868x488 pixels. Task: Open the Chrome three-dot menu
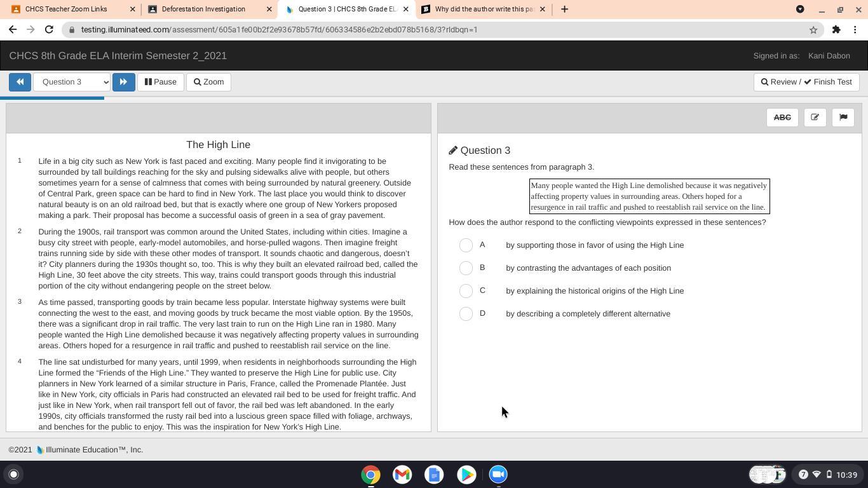[855, 29]
